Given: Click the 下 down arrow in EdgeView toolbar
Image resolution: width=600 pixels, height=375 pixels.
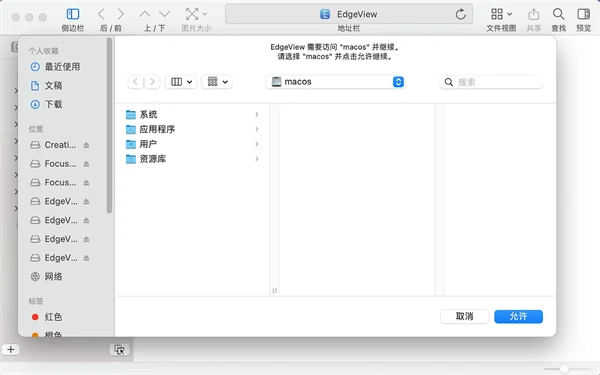Looking at the screenshot, I should point(165,15).
